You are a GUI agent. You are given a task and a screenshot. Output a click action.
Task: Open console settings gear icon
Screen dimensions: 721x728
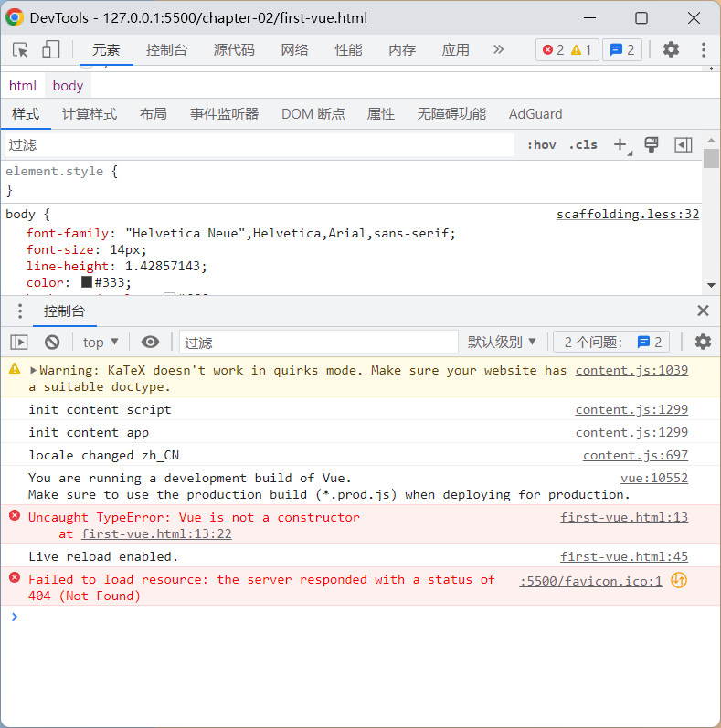[703, 342]
